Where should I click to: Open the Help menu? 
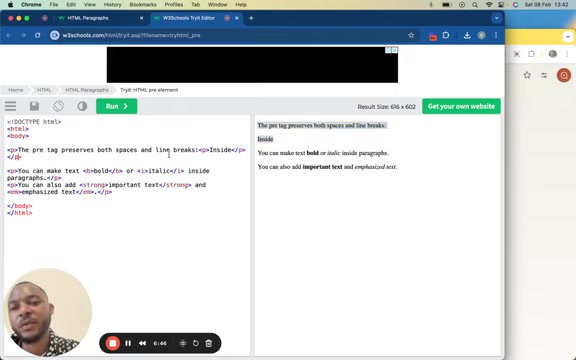(x=241, y=4)
